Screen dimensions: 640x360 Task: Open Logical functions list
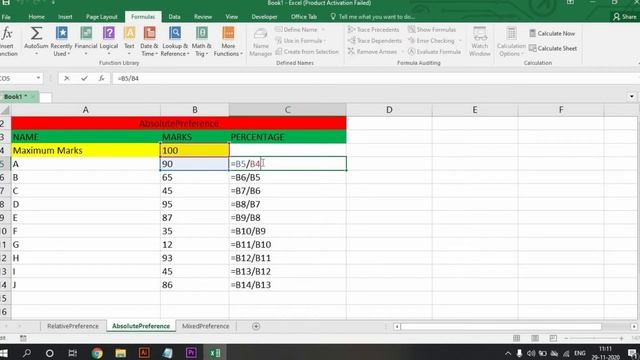pyautogui.click(x=109, y=41)
